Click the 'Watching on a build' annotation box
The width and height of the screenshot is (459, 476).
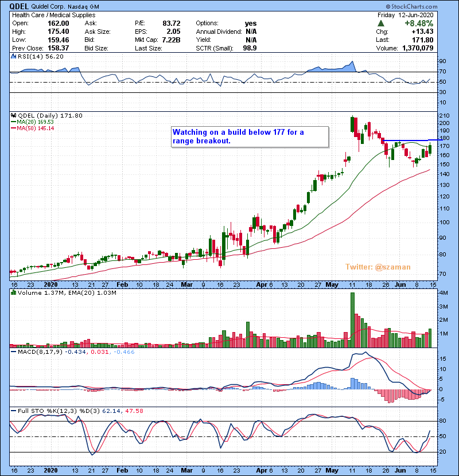pos(250,136)
